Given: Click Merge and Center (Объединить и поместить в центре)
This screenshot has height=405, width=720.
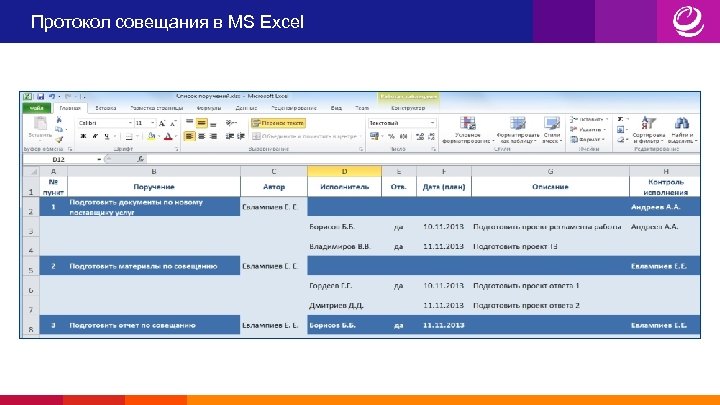Looking at the screenshot, I should [306, 136].
